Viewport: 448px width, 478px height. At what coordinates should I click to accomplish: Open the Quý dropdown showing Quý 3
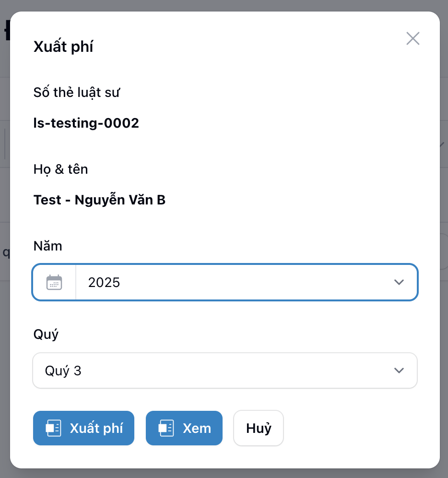(x=224, y=370)
